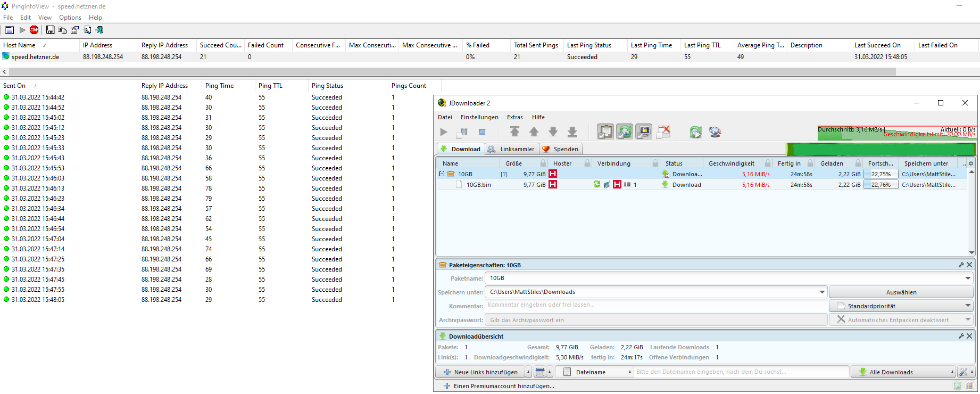Image resolution: width=980 pixels, height=394 pixels.
Task: Click the 10GB.bin download progress bar
Action: pos(881,185)
